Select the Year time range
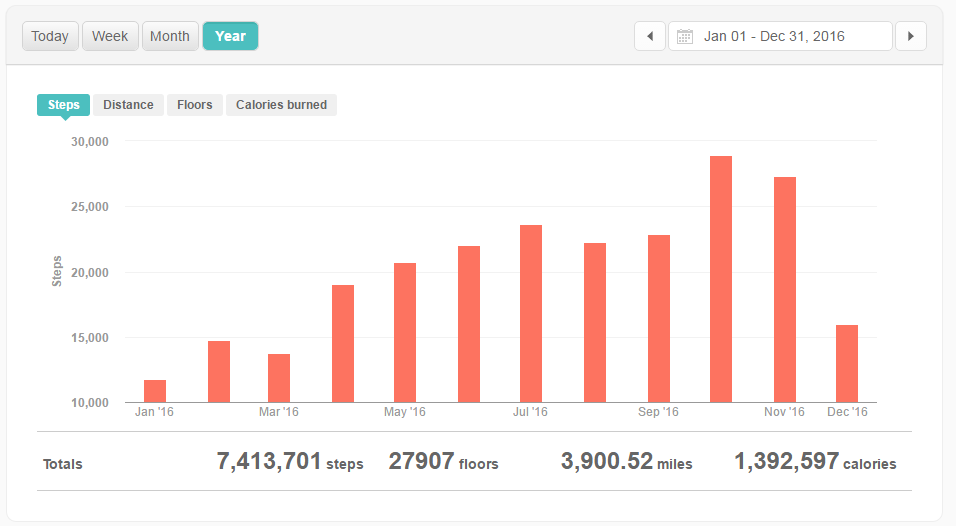Screen dimensions: 956x526 [230, 36]
